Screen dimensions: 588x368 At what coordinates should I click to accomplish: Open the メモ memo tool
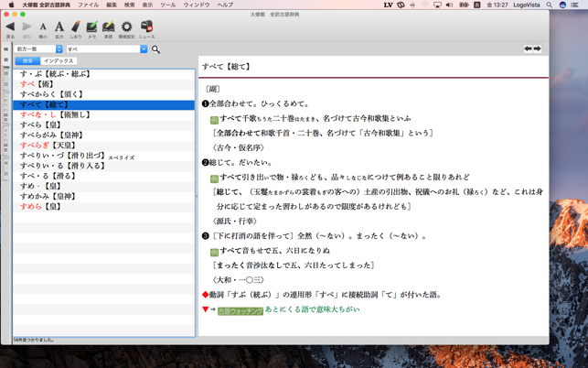pyautogui.click(x=91, y=27)
